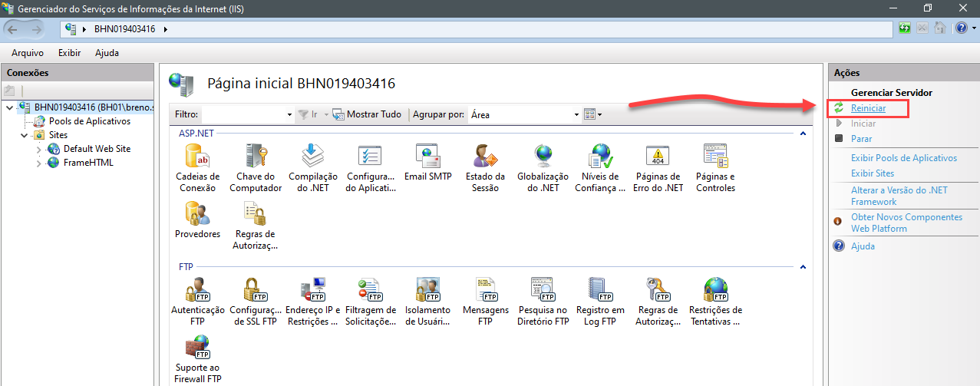Open Autenticação FTP feature
980x386 pixels.
pos(197,302)
